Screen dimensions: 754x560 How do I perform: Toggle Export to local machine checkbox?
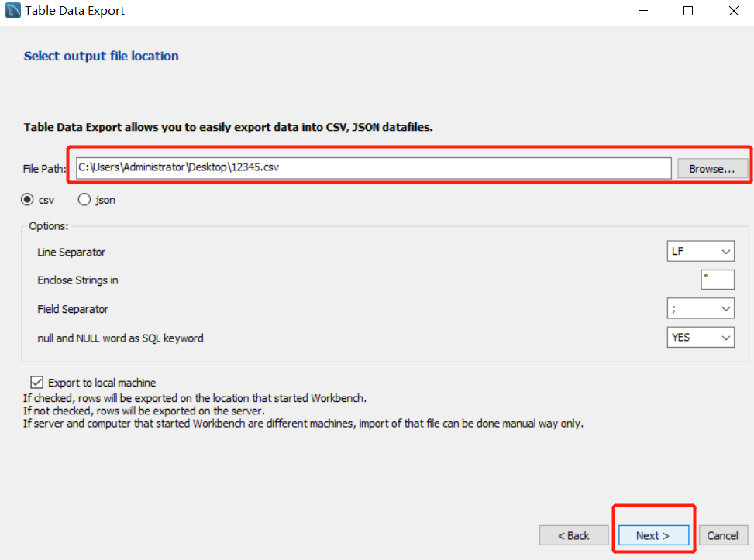pyautogui.click(x=36, y=382)
